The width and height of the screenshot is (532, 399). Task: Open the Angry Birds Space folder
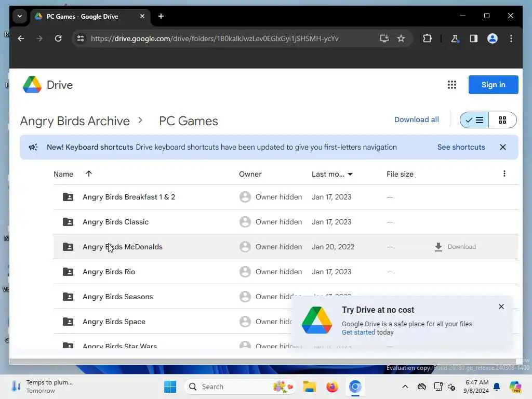pyautogui.click(x=114, y=322)
